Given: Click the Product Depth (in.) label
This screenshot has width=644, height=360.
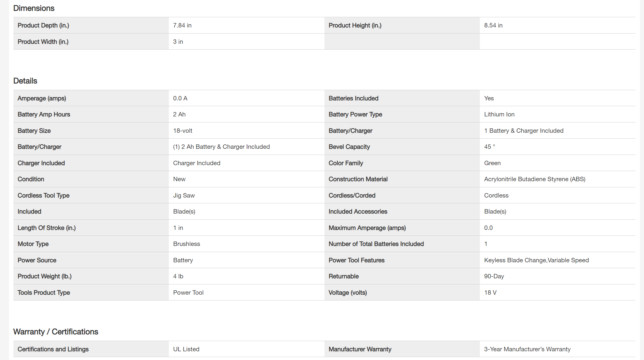Looking at the screenshot, I should click(x=43, y=25).
